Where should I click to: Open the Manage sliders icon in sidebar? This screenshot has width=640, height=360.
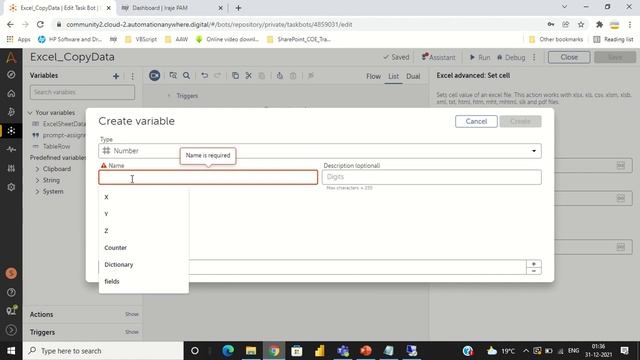tap(11, 168)
